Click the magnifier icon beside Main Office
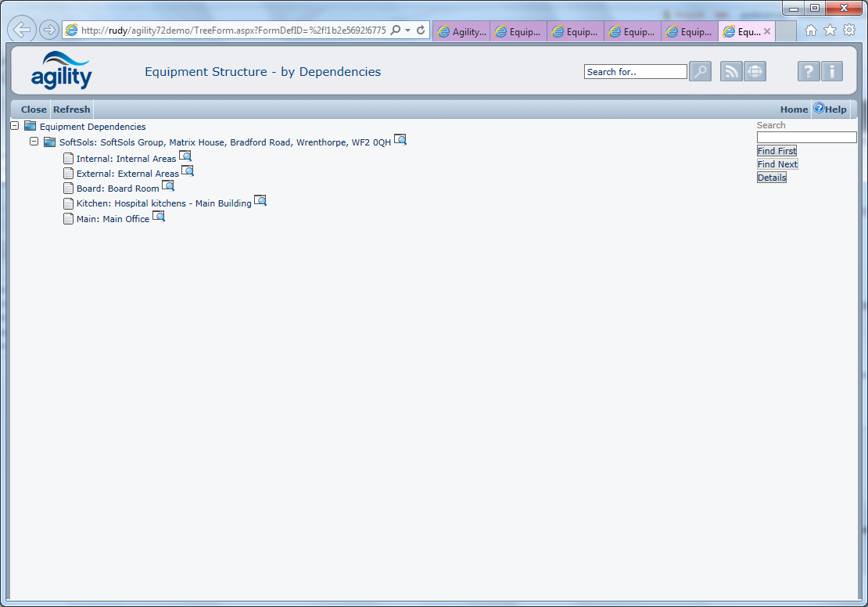868x607 pixels. [x=159, y=217]
